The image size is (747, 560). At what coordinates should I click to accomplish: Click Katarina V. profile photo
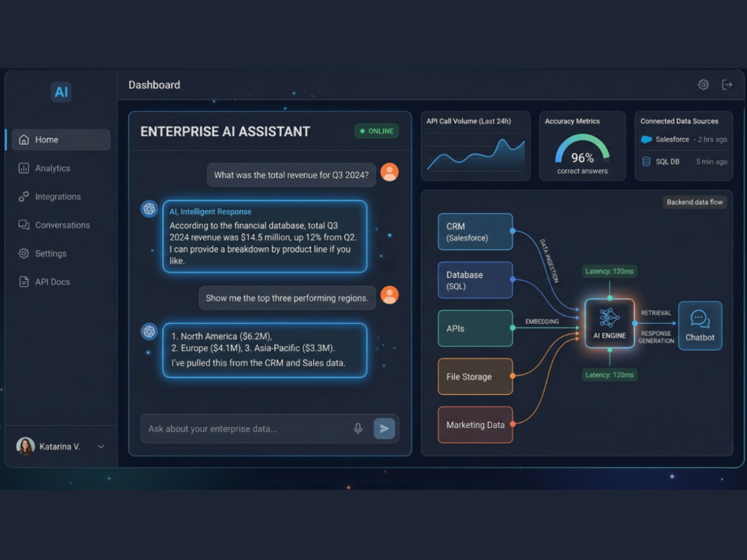coord(25,447)
